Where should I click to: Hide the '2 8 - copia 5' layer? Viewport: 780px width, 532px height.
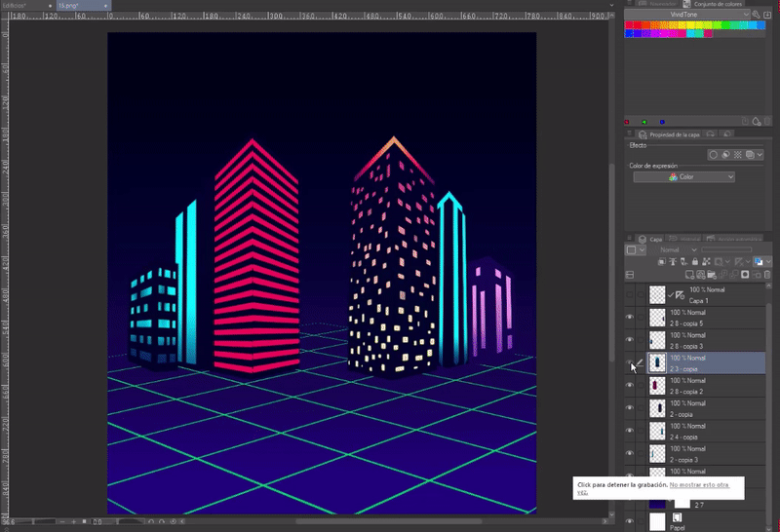[629, 317]
